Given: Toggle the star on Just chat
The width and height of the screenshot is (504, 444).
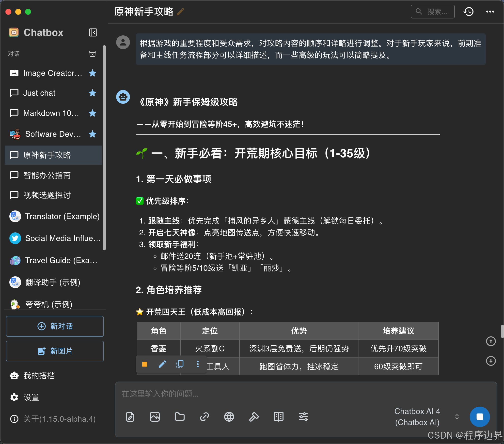Looking at the screenshot, I should click(x=93, y=93).
